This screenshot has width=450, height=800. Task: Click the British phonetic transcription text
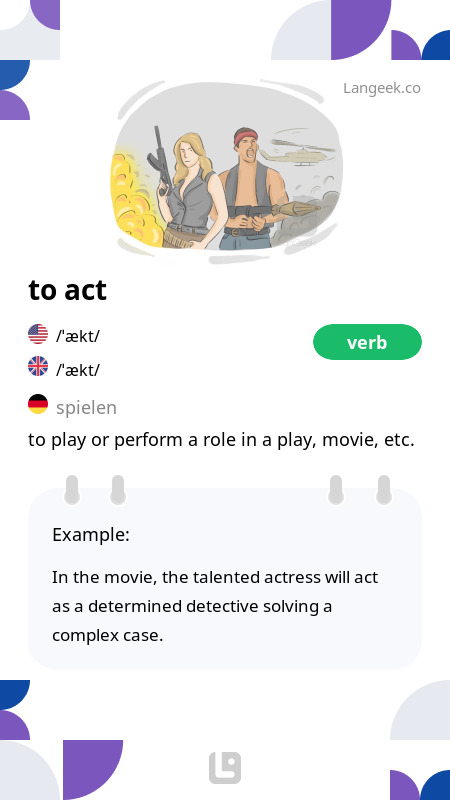[78, 370]
